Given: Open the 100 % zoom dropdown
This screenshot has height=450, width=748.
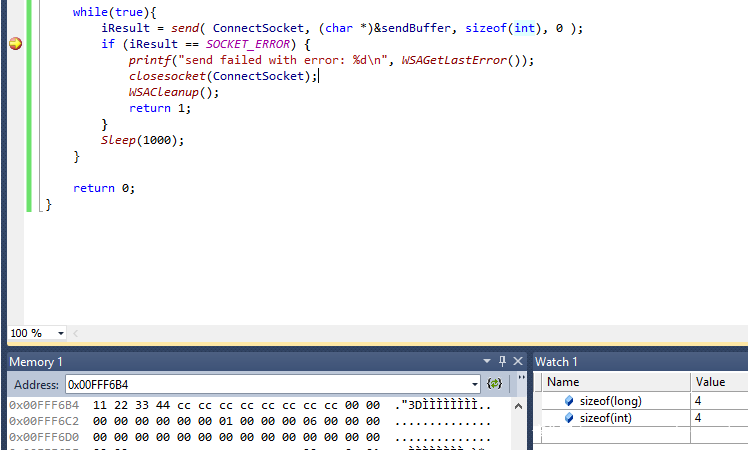Looking at the screenshot, I should tap(61, 333).
